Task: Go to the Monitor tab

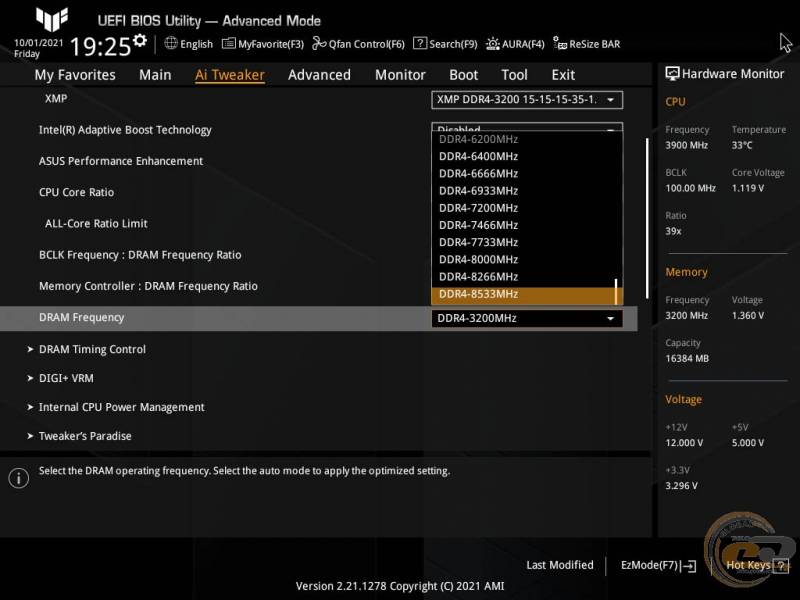Action: tap(400, 75)
